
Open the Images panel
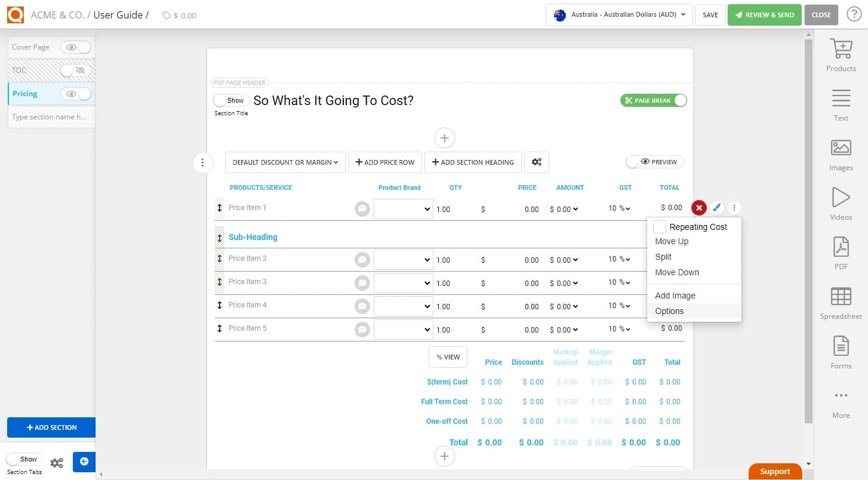(841, 153)
